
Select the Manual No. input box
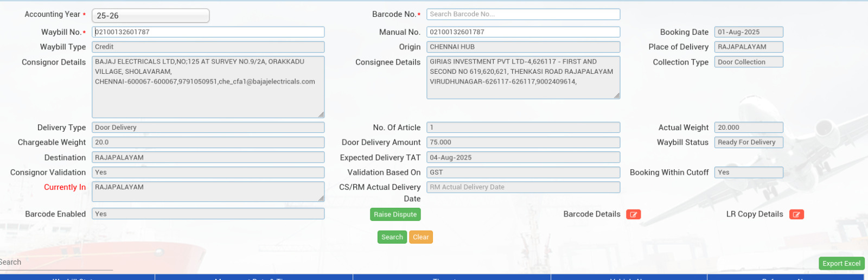523,32
